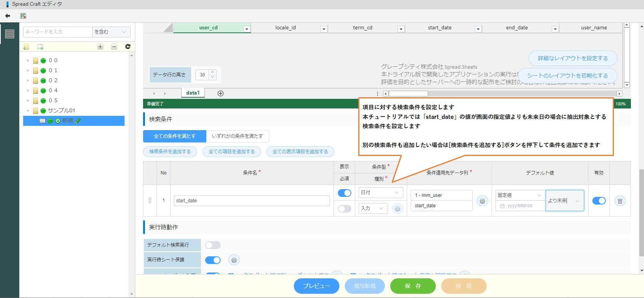Enable the デフォルト検索実行 toggle
This screenshot has width=644, height=298.
pyautogui.click(x=213, y=245)
